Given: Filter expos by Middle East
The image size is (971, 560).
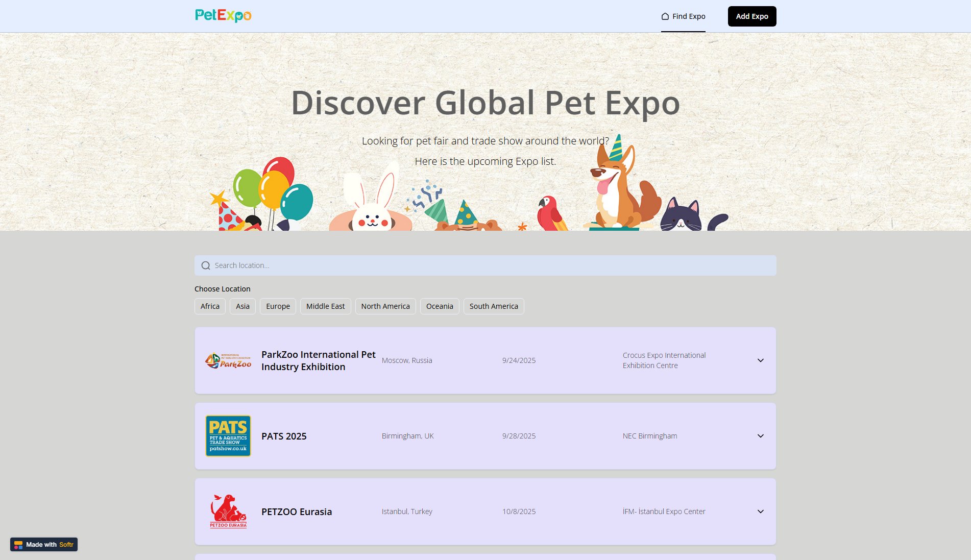Looking at the screenshot, I should click(325, 306).
